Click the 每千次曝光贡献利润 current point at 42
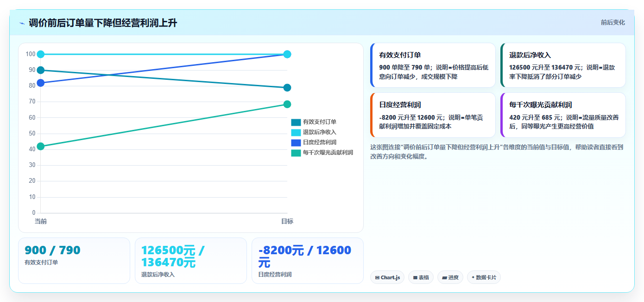The width and height of the screenshot is (644, 302). 41,147
